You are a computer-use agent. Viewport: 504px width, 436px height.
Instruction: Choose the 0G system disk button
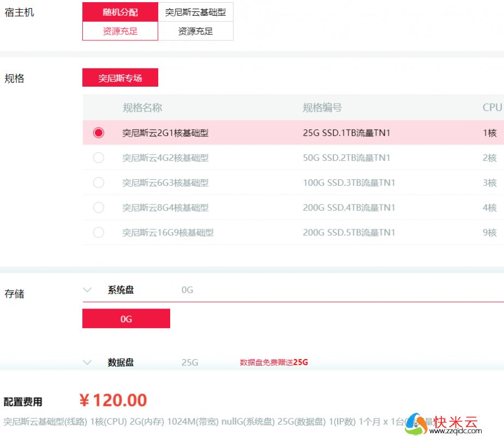coord(127,318)
